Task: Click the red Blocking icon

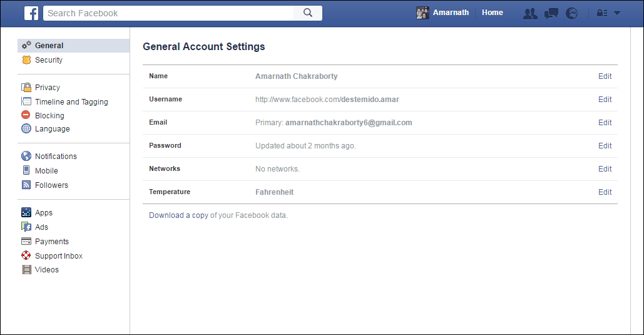Action: click(x=26, y=115)
